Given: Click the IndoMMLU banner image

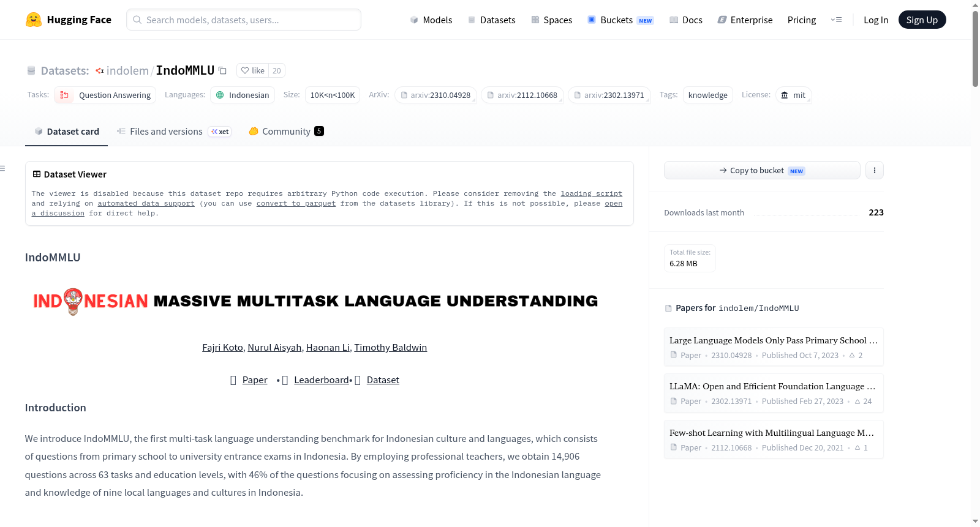Looking at the screenshot, I should point(315,301).
